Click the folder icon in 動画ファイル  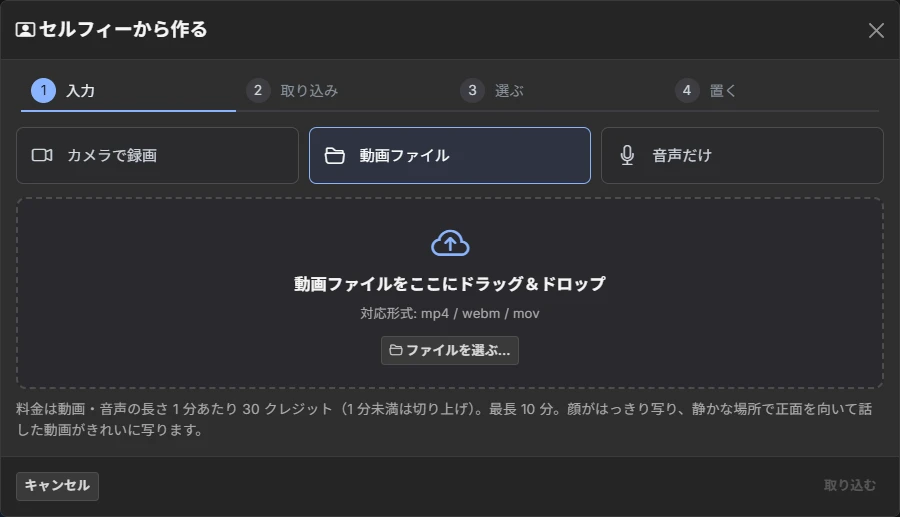click(x=335, y=156)
